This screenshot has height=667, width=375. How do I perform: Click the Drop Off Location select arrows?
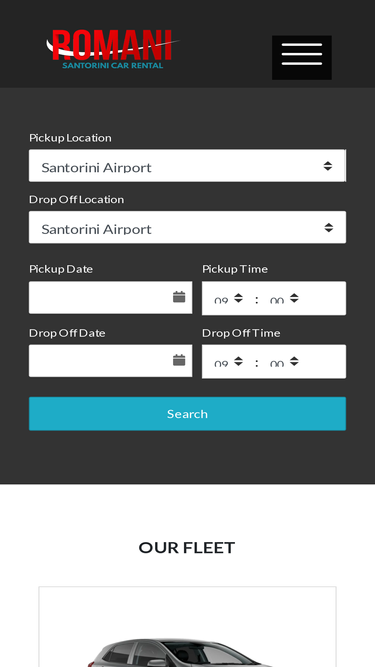click(328, 228)
